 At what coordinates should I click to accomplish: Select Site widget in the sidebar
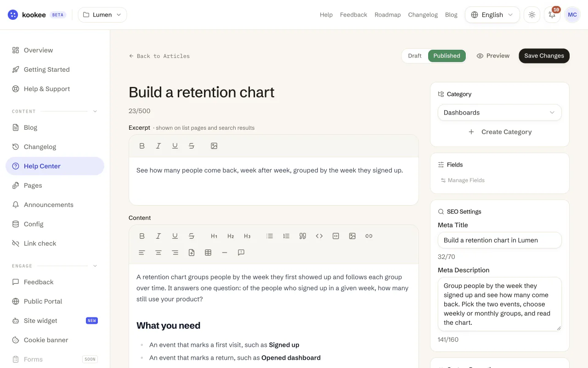point(55,321)
